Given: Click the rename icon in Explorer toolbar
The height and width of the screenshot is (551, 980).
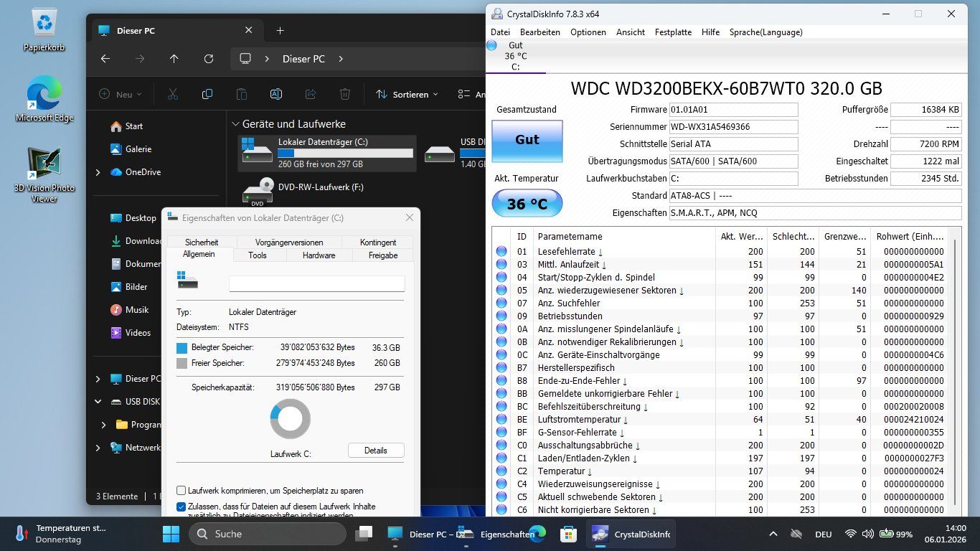Looking at the screenshot, I should click(x=276, y=94).
